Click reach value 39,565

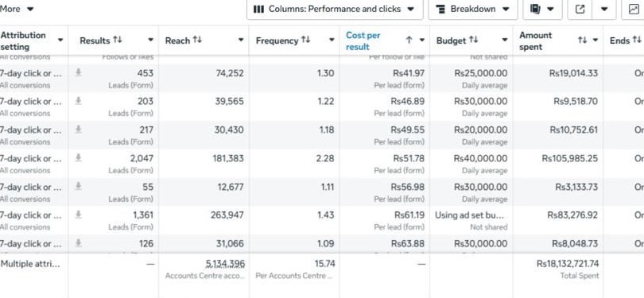[x=229, y=101]
